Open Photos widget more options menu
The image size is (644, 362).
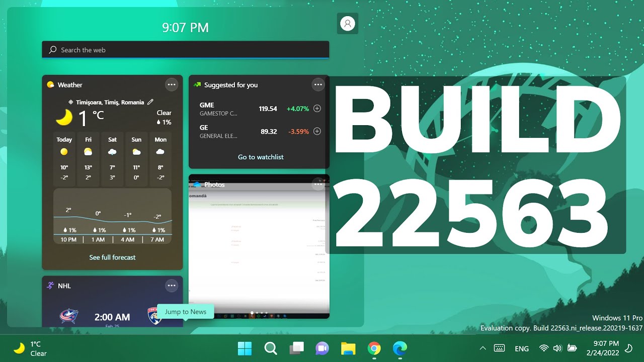[318, 185]
